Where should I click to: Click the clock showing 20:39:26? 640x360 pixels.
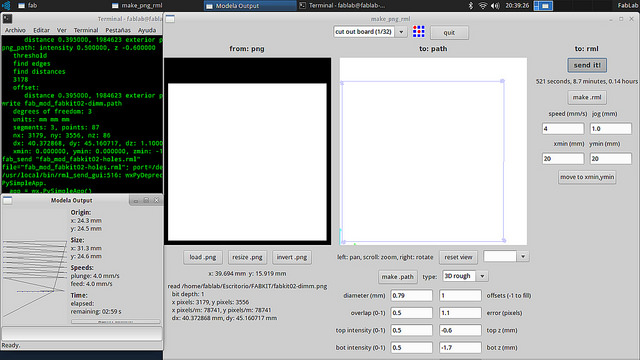click(517, 5)
